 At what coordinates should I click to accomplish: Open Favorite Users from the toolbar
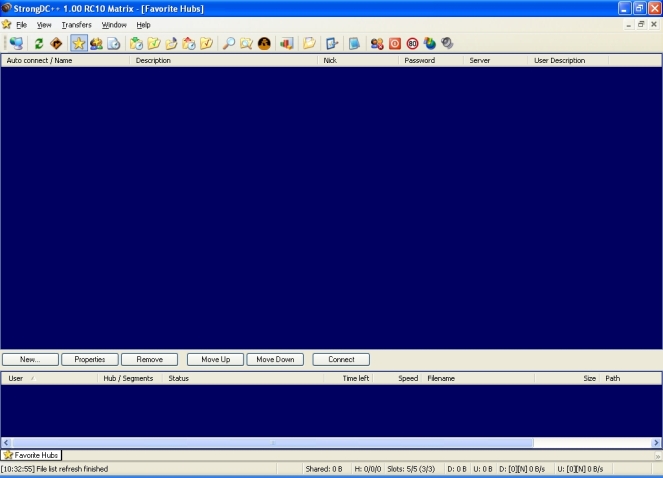(97, 43)
